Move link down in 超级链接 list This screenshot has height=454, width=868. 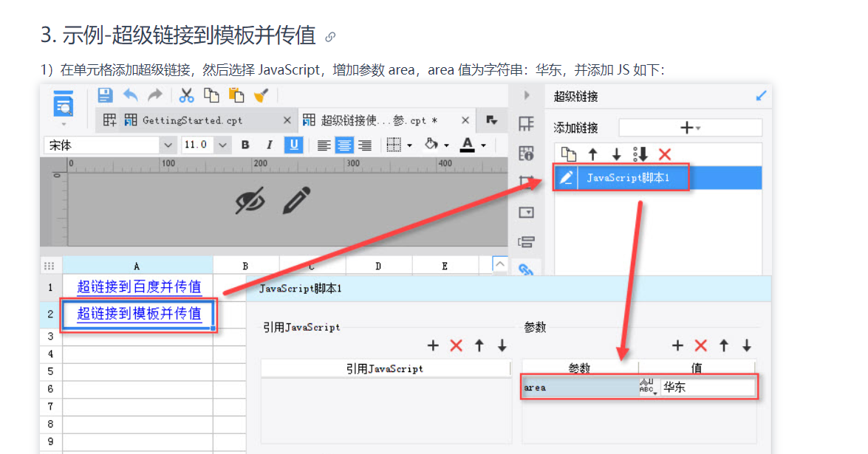click(616, 154)
